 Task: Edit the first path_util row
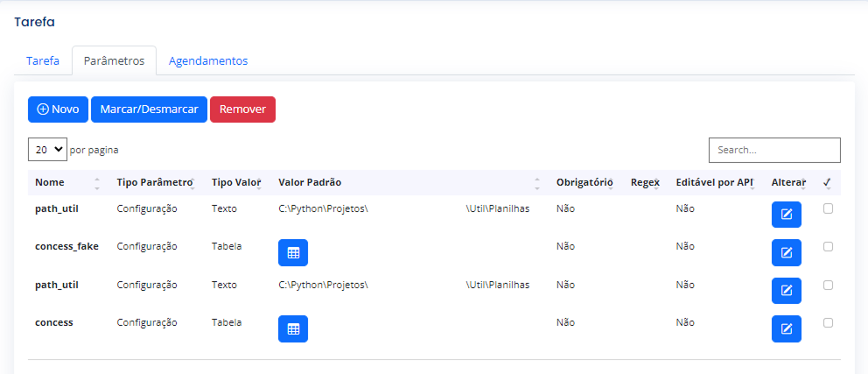click(786, 215)
